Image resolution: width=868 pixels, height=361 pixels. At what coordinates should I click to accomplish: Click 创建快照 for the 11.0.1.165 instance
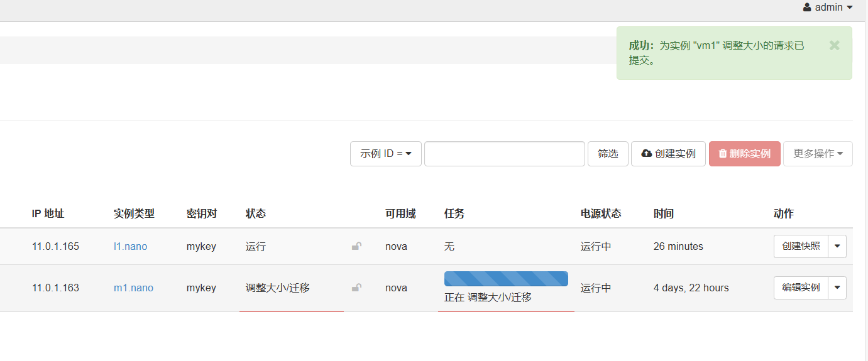(801, 246)
